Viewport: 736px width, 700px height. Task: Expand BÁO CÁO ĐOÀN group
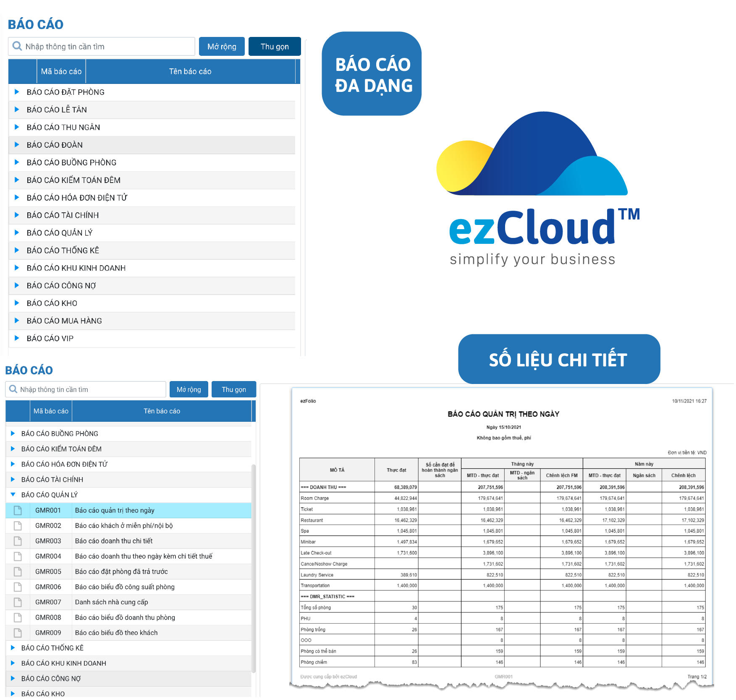tap(17, 144)
